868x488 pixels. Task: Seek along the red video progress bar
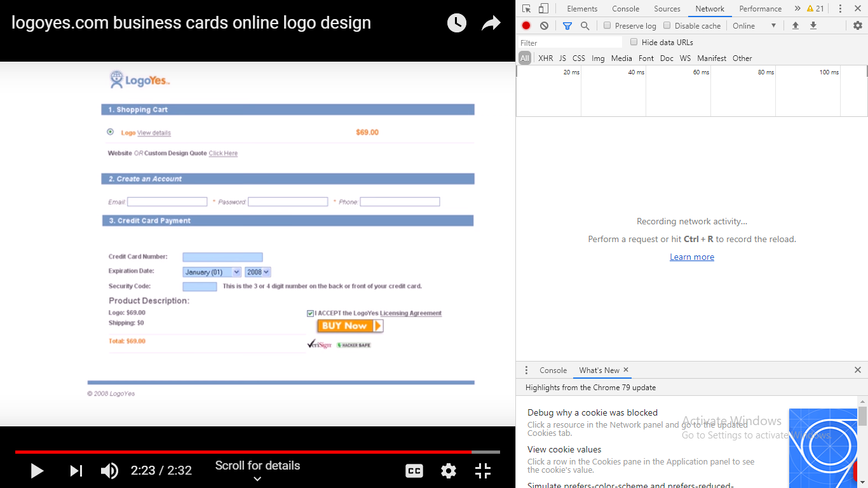point(257,452)
